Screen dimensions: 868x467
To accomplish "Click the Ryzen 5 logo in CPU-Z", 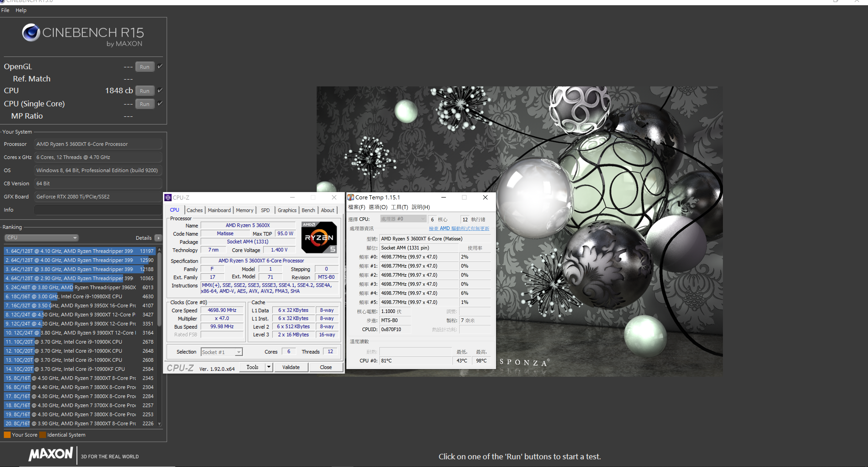I will pos(319,237).
